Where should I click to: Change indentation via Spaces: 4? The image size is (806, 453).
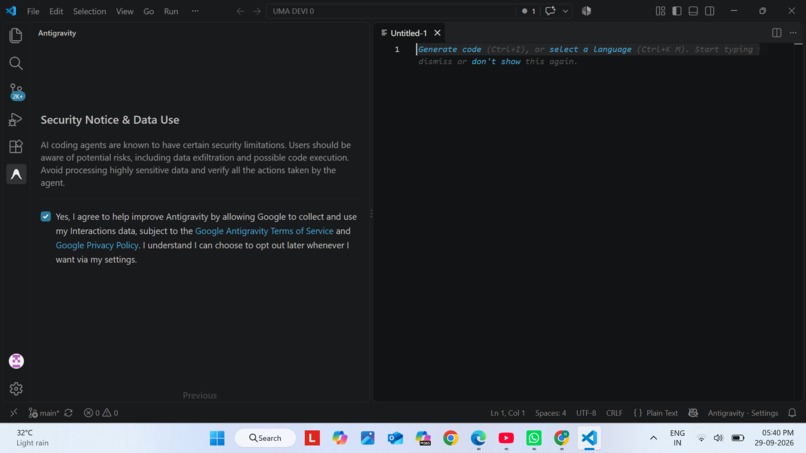pyautogui.click(x=550, y=413)
